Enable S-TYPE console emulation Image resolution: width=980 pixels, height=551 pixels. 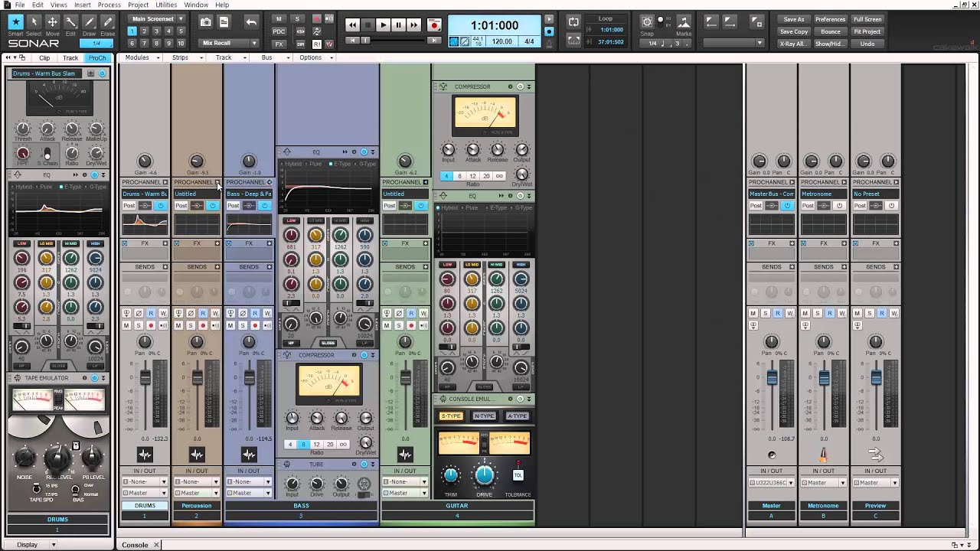[x=451, y=416]
